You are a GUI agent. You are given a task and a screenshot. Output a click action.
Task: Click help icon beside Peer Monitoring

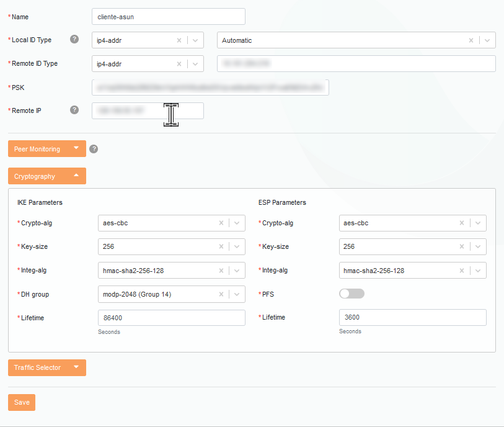[x=94, y=149]
